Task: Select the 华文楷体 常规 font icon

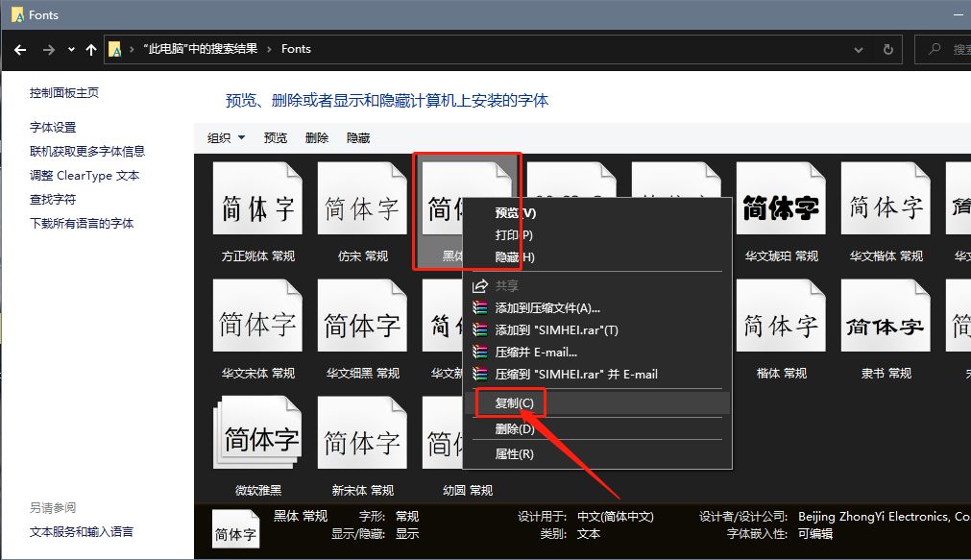Action: [x=886, y=198]
